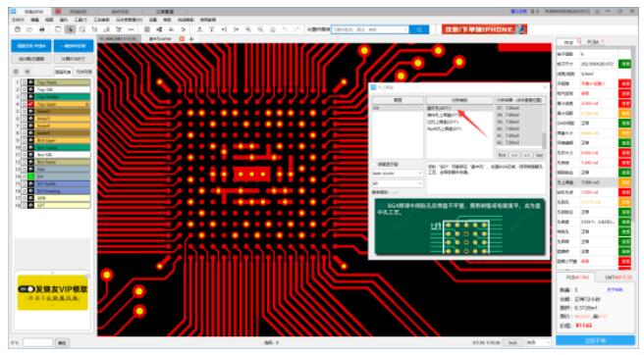Open the dropdown below Auto-zoom
This screenshot has width=644, height=355.
397,183
